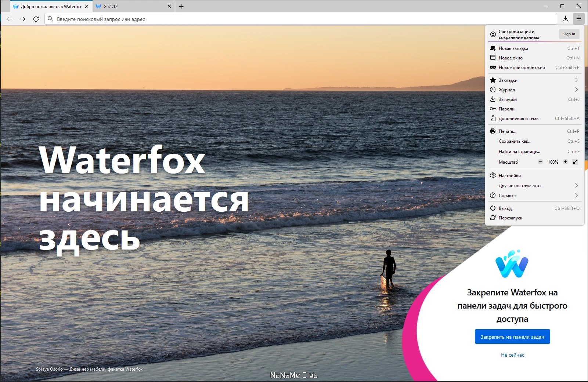588x382 pixels.
Task: Click the Sign In button
Action: tap(569, 34)
